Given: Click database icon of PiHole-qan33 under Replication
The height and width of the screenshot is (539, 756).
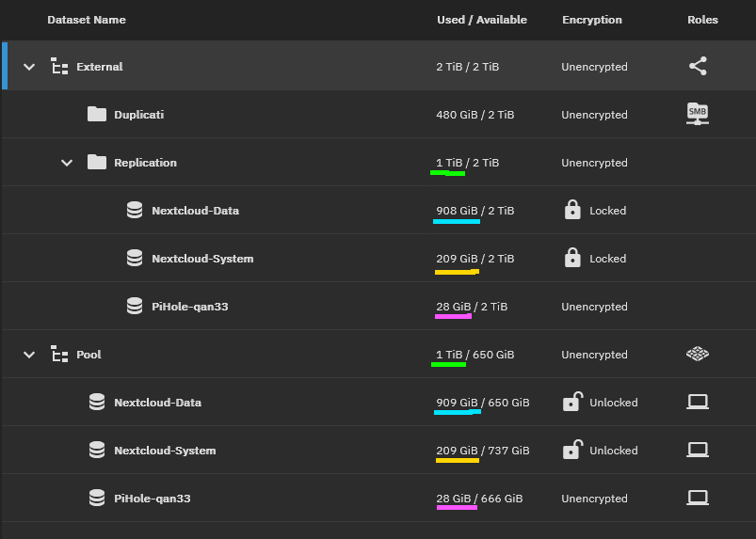Looking at the screenshot, I should click(x=135, y=306).
